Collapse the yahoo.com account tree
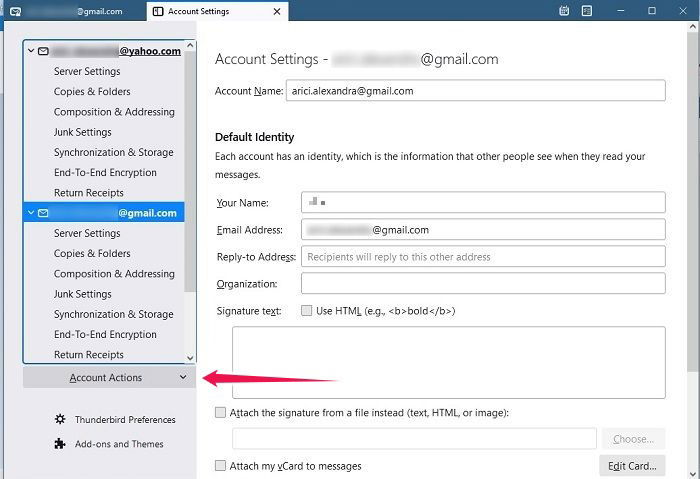The image size is (700, 479). tap(31, 51)
